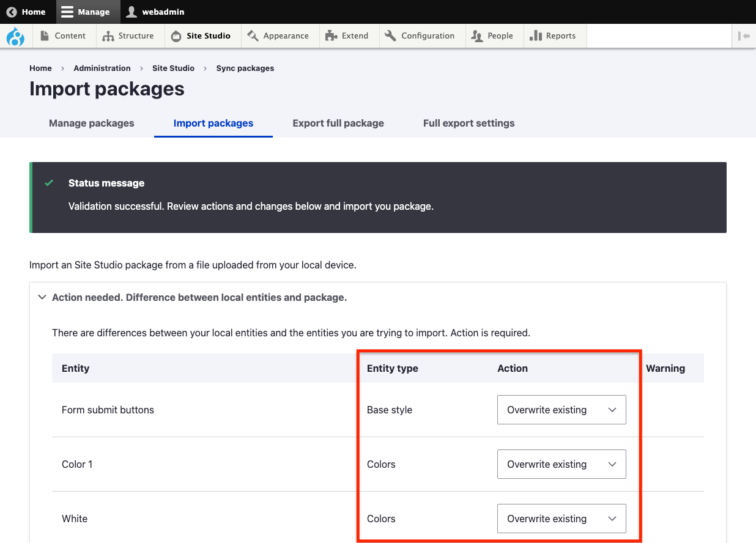Click the Drupal logo icon
756x543 pixels.
pos(15,36)
